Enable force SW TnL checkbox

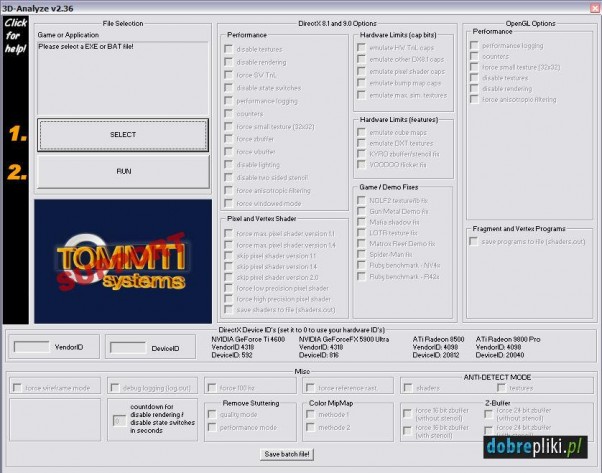tap(228, 74)
